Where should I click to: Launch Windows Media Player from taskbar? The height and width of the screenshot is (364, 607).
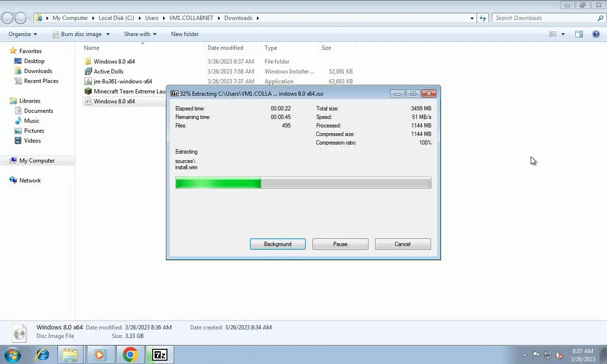point(100,355)
